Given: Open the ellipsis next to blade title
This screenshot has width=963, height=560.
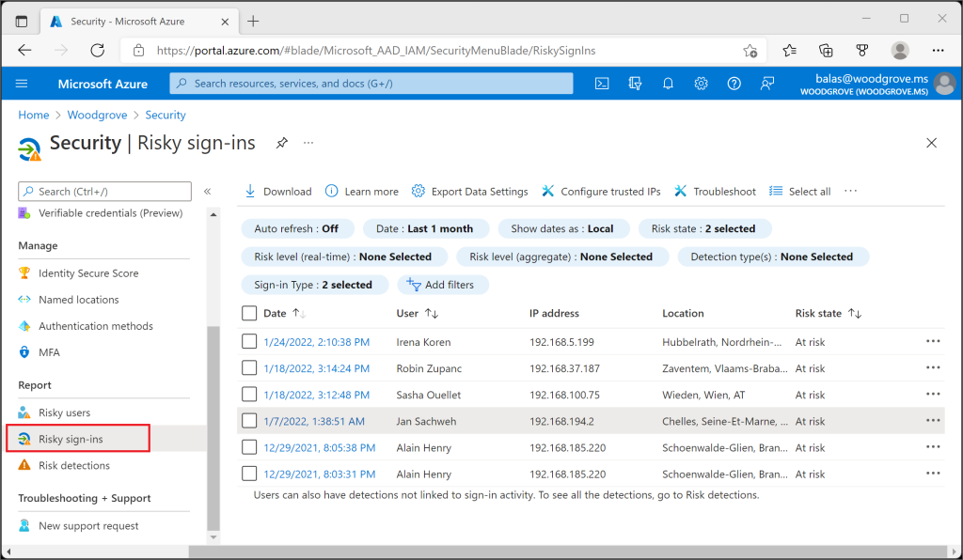Looking at the screenshot, I should [308, 143].
